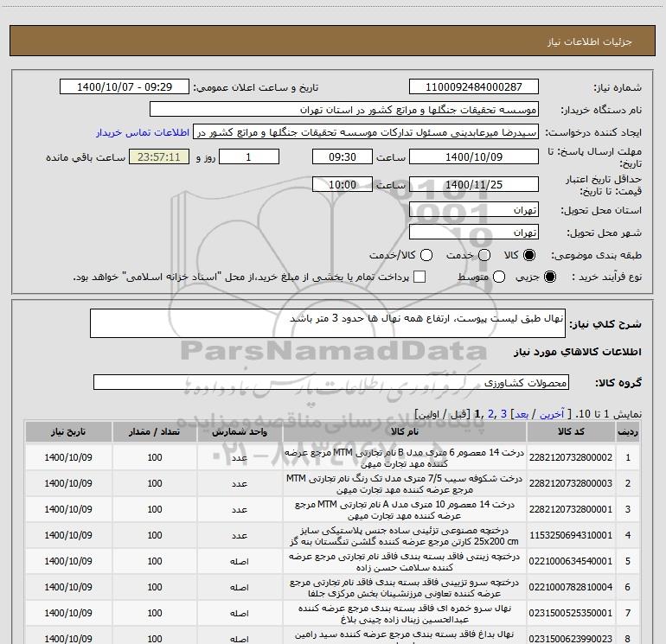Click the تعداد / مقدار column header

coord(155,431)
